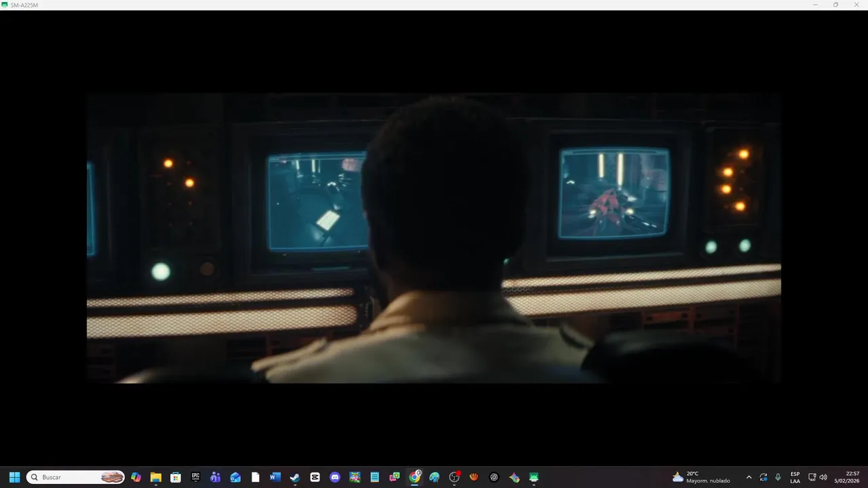Image resolution: width=868 pixels, height=488 pixels.
Task: Expand hidden system tray icons
Action: (749, 477)
